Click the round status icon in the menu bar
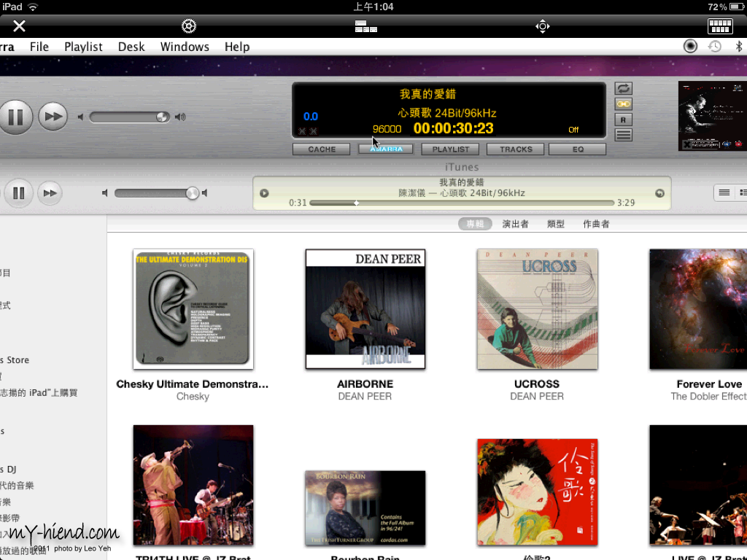747x560 pixels. pos(690,46)
